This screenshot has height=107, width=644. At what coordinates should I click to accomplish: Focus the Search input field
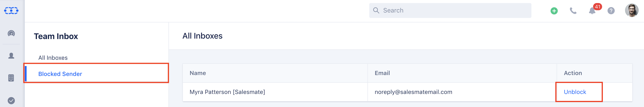450,11
